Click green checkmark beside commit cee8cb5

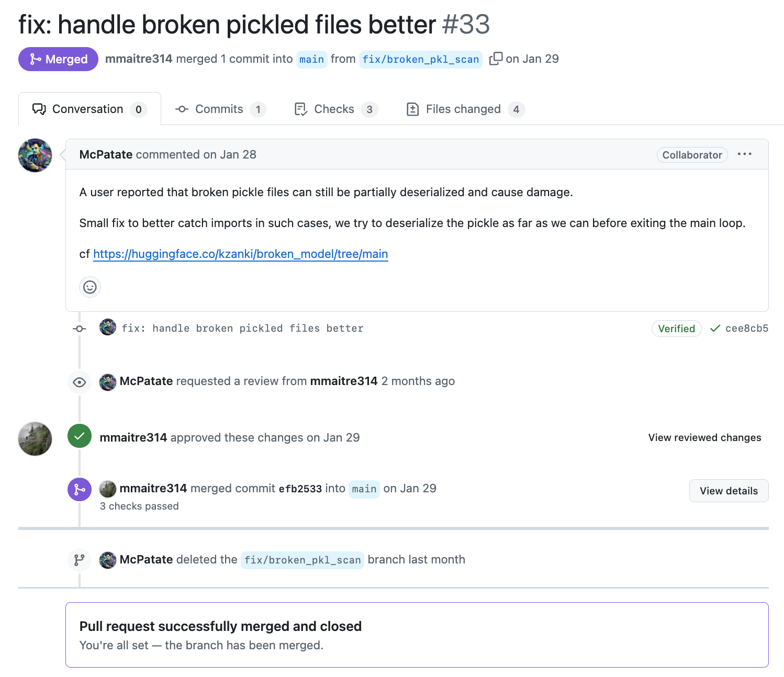pyautogui.click(x=715, y=329)
